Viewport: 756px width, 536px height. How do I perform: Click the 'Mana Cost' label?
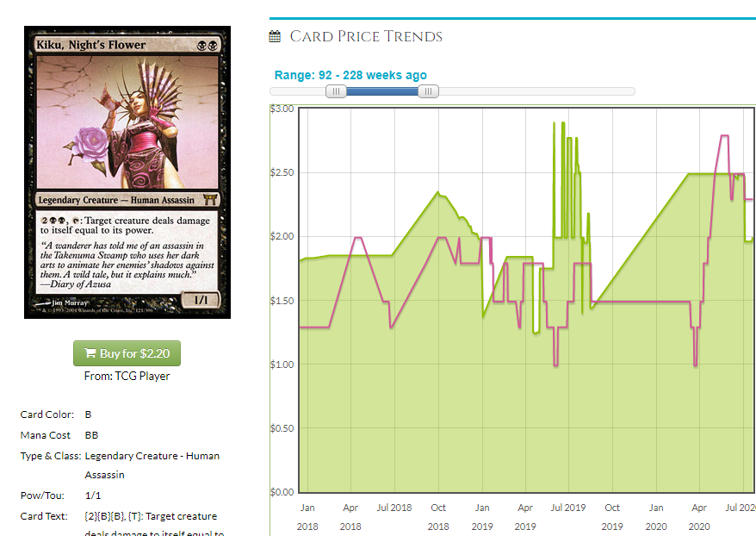(46, 435)
